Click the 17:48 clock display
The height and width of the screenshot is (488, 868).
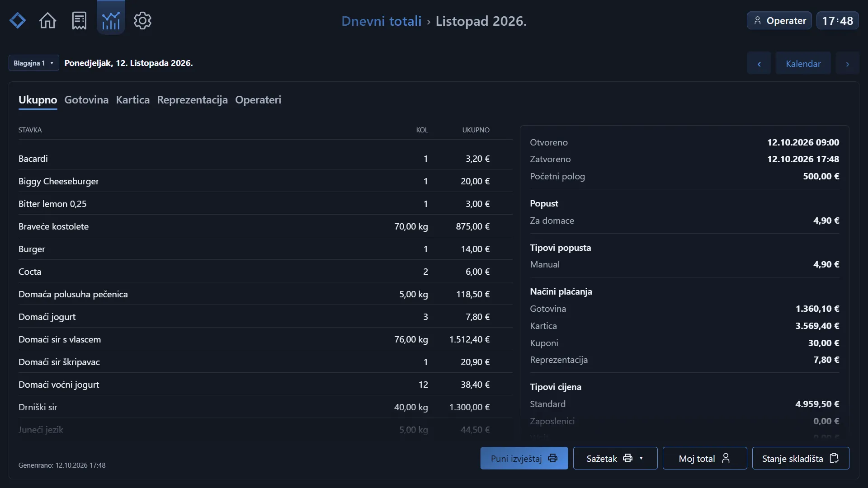tap(837, 21)
